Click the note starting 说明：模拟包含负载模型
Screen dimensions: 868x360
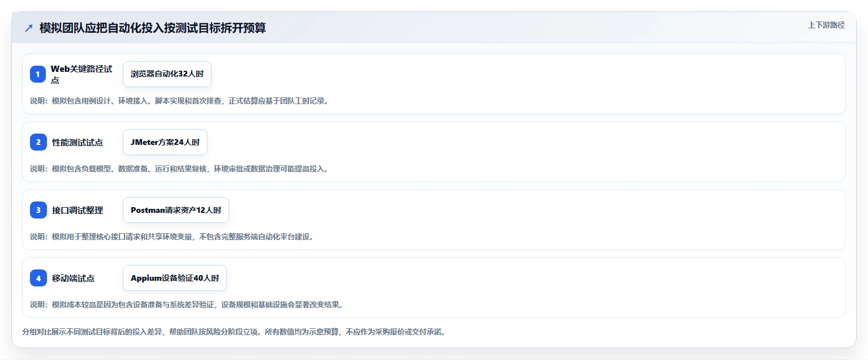point(179,169)
